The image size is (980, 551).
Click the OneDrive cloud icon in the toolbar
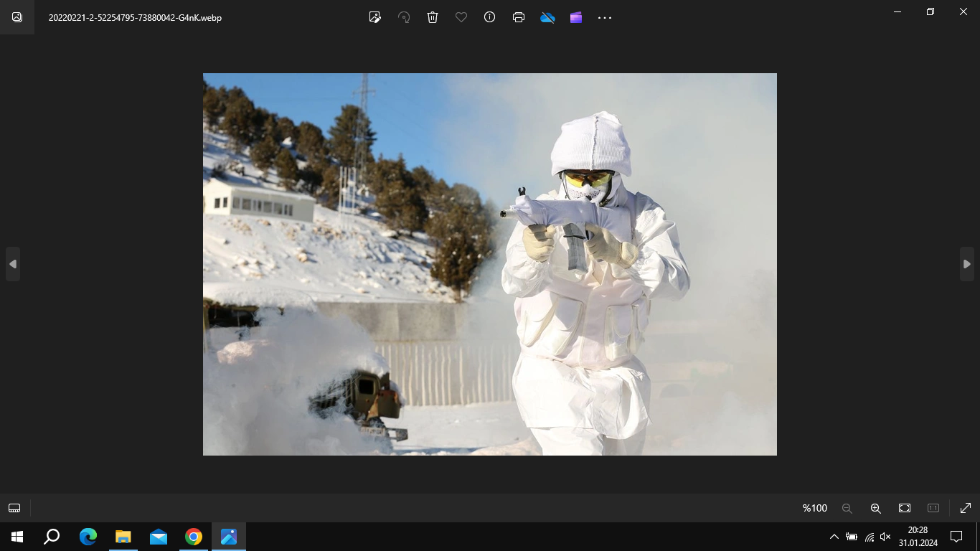(547, 17)
